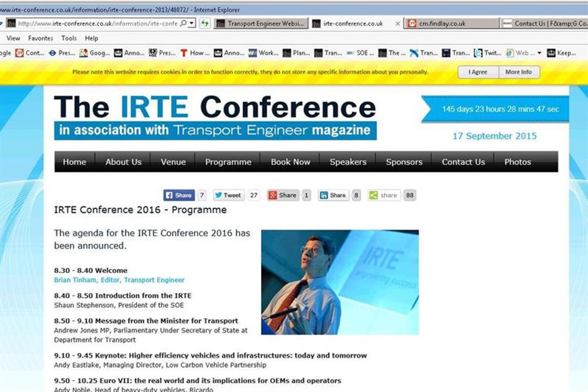Image resolution: width=588 pixels, height=392 pixels.
Task: Open Speakers navigation item
Action: coord(348,162)
